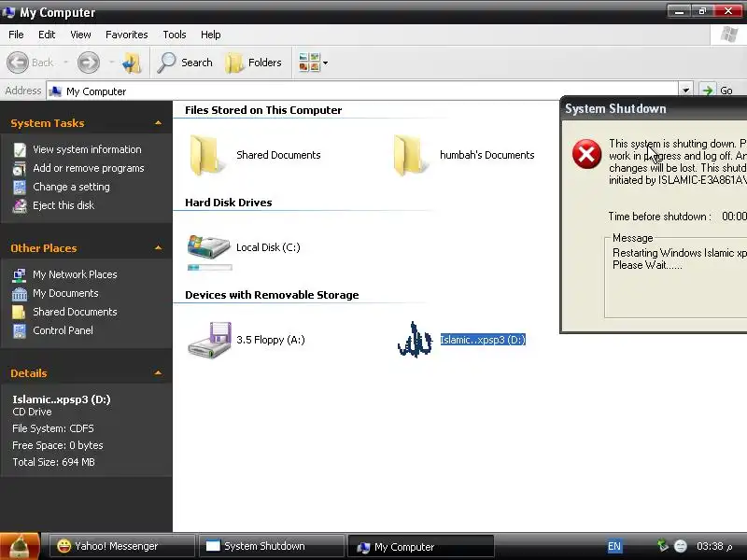The width and height of the screenshot is (747, 560).
Task: Expand the Address bar dropdown
Action: click(x=685, y=90)
